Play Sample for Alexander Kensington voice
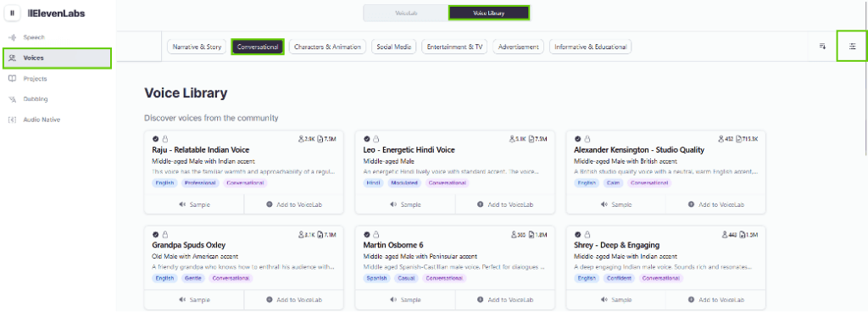 tap(616, 204)
